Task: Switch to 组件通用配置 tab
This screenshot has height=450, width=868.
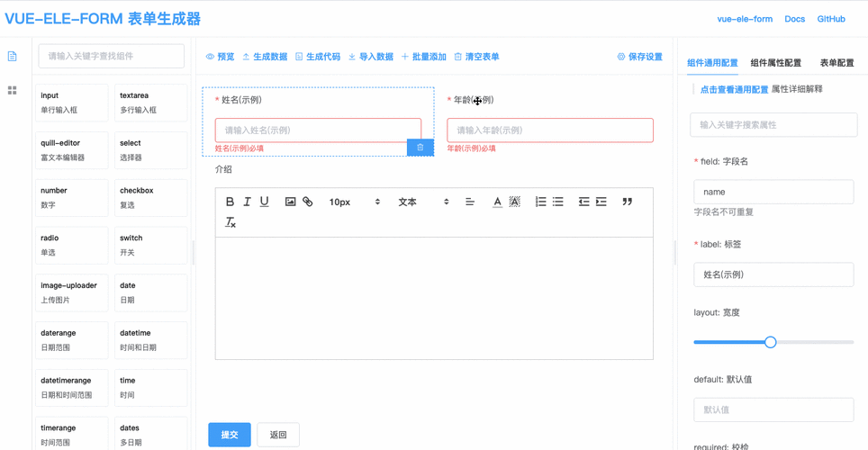Action: pos(712,62)
